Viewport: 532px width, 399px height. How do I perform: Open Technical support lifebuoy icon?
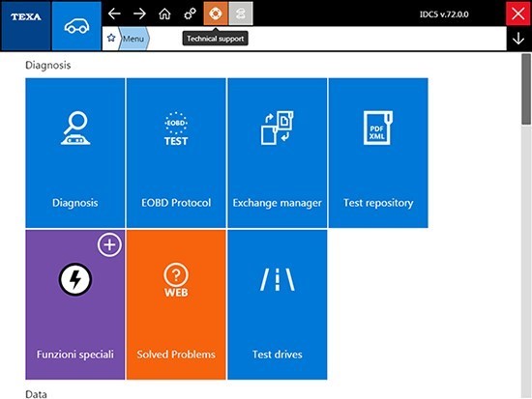coord(216,14)
